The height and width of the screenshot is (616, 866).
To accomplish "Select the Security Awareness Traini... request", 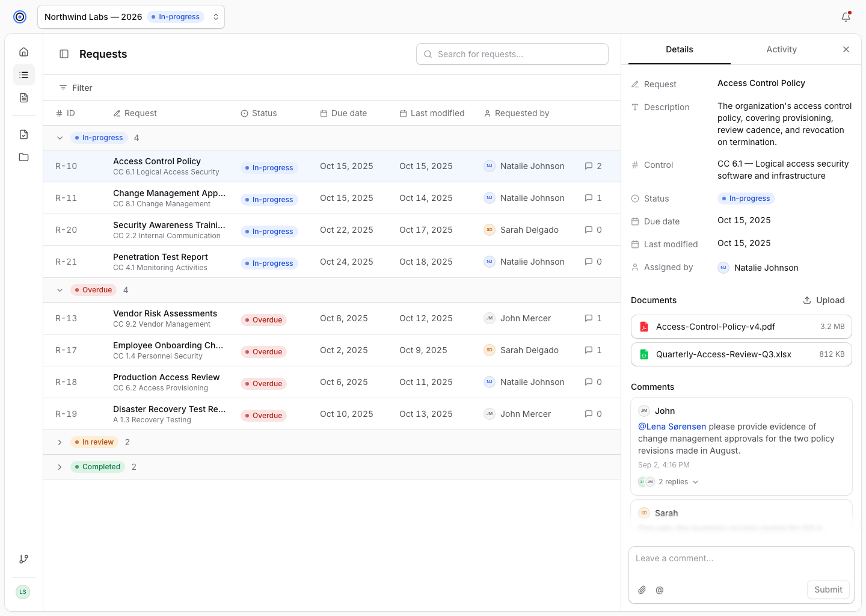I will tap(332, 230).
